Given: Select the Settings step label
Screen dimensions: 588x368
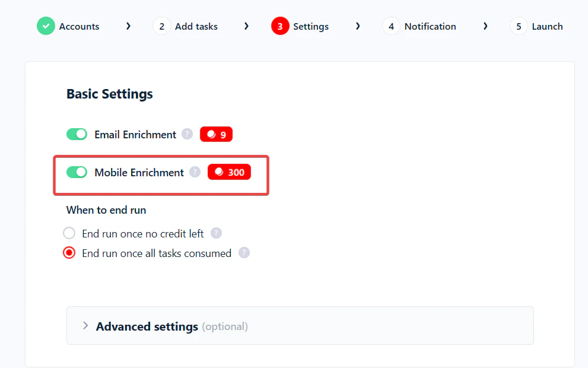Looking at the screenshot, I should click(311, 27).
